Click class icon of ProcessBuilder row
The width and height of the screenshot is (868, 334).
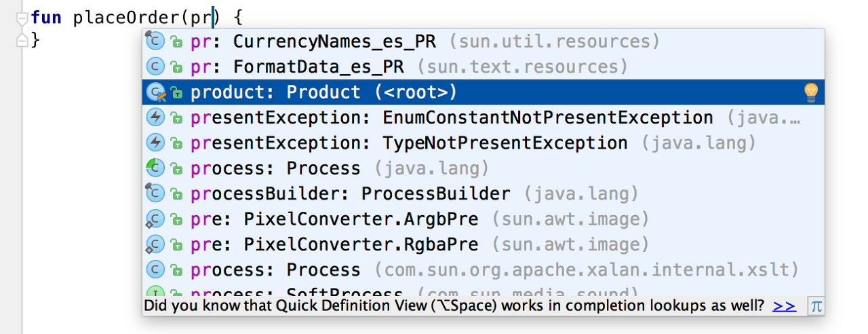pyautogui.click(x=156, y=194)
